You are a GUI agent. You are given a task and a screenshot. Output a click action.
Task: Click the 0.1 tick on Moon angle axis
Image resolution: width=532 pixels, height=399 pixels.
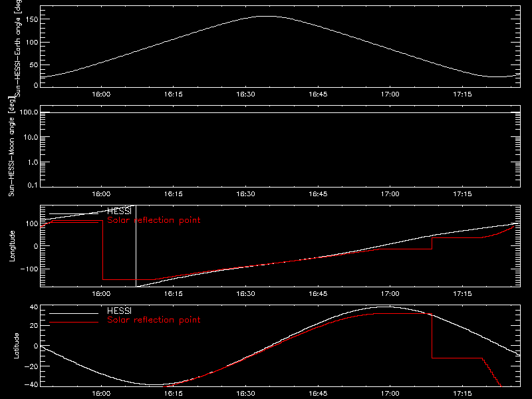(33, 185)
